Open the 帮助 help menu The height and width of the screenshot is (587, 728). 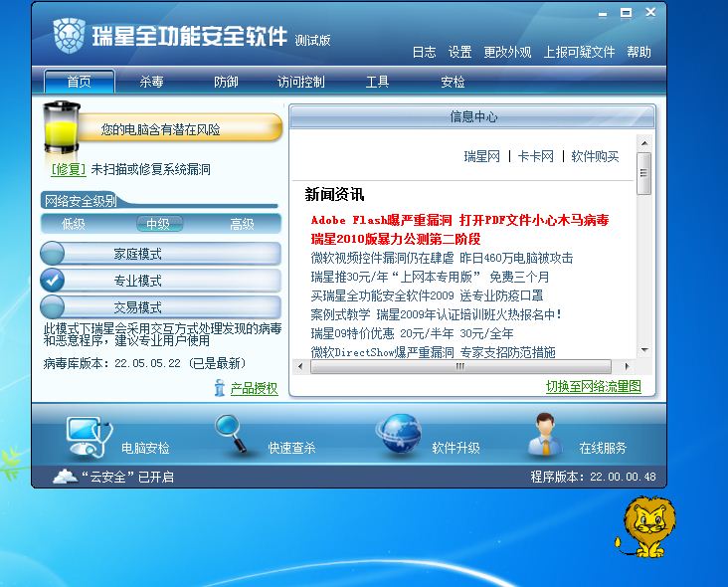click(x=638, y=52)
